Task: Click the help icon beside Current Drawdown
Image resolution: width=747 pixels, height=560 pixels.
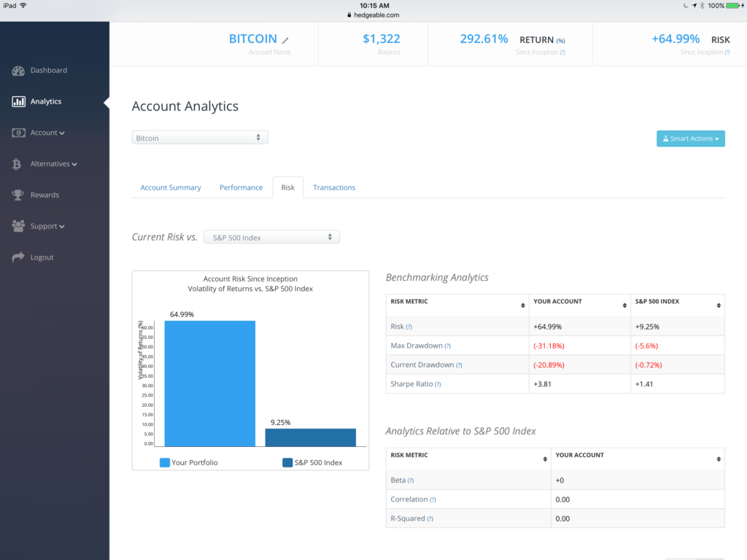Action: coord(459,365)
